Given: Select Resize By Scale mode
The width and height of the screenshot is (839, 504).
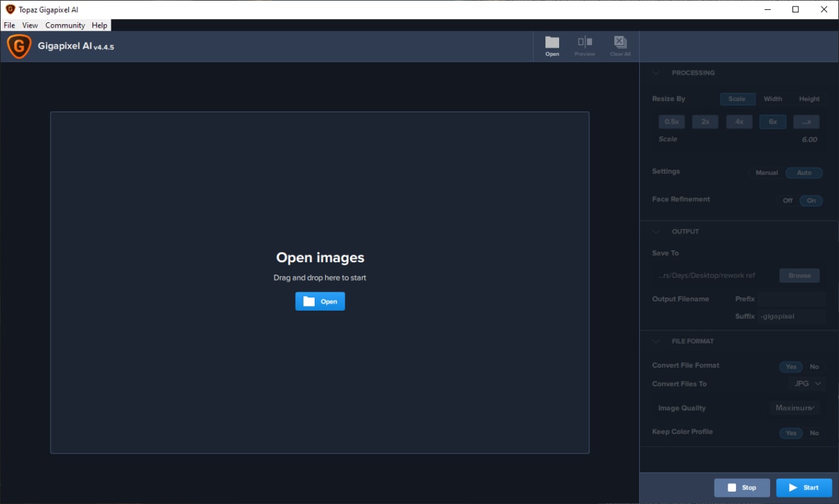Looking at the screenshot, I should (737, 99).
